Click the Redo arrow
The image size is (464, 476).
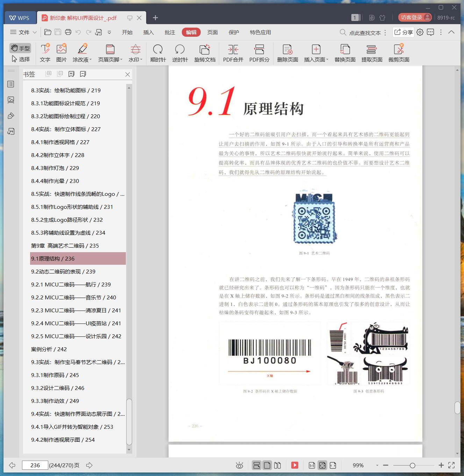[88, 32]
